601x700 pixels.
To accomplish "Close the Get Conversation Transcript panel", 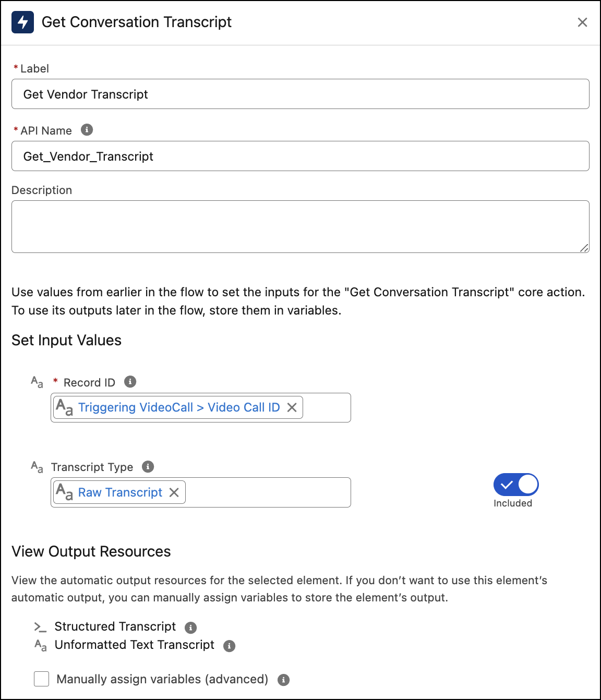I will click(x=582, y=22).
